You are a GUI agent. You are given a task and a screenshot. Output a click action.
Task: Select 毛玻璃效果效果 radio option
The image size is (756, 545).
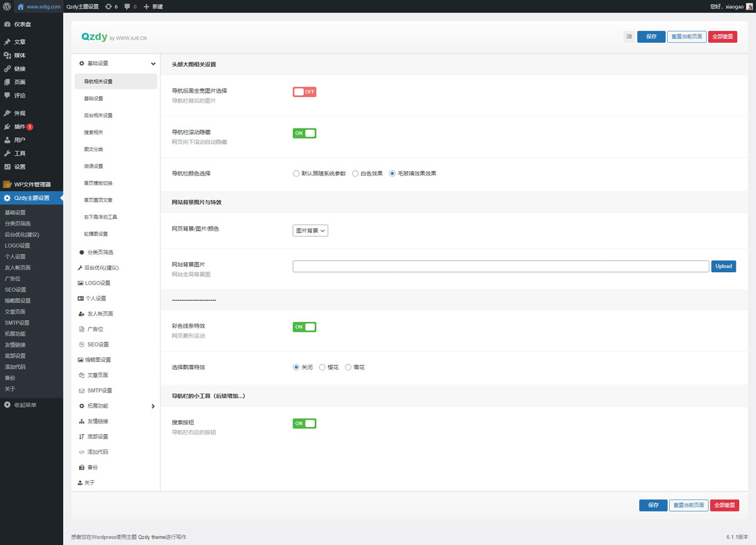[x=392, y=173]
